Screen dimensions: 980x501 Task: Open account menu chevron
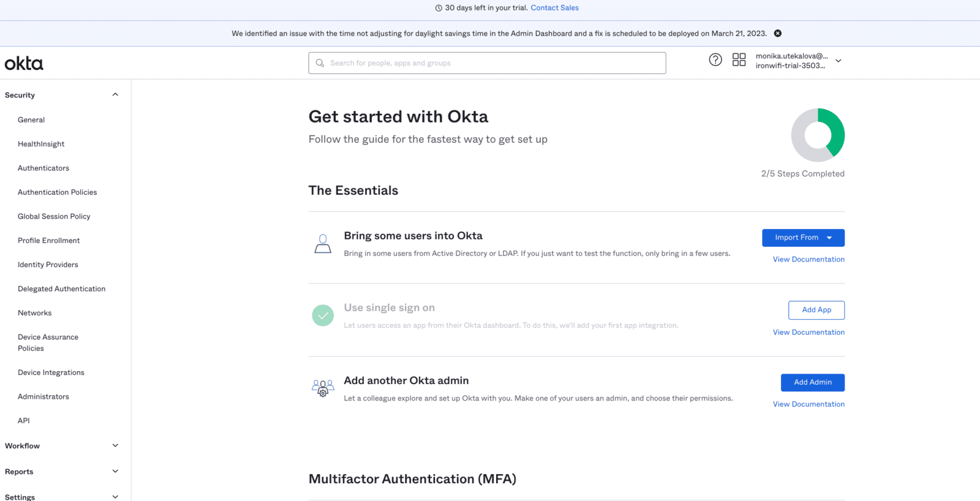click(x=839, y=61)
